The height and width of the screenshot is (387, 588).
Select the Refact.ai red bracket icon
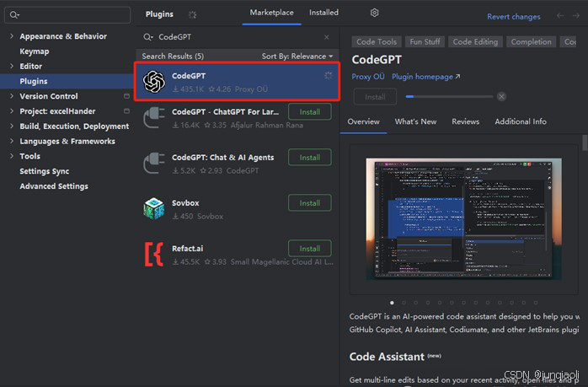tap(154, 254)
